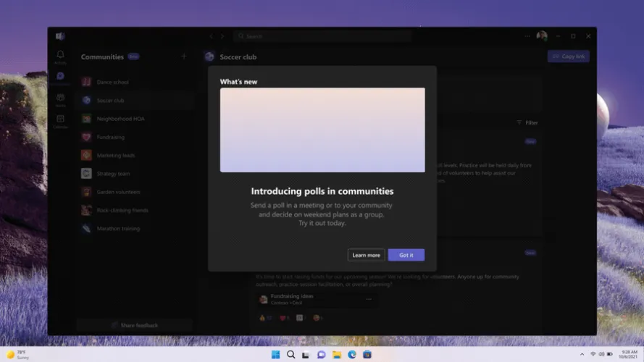Open the user profile avatar
The width and height of the screenshot is (644, 362).
tap(541, 36)
